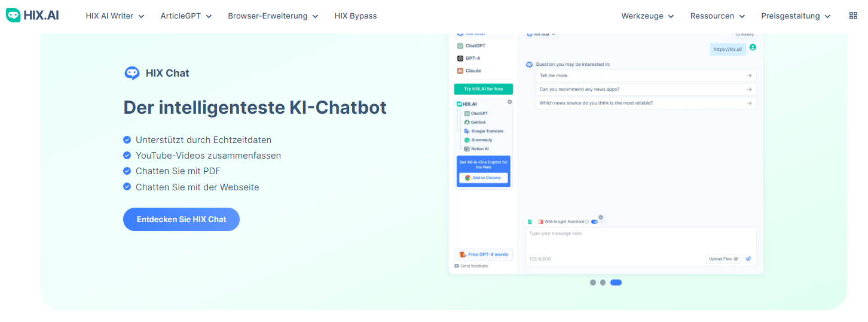Open the apps grid icon in header
Screen dimensions: 868x322
[x=853, y=16]
